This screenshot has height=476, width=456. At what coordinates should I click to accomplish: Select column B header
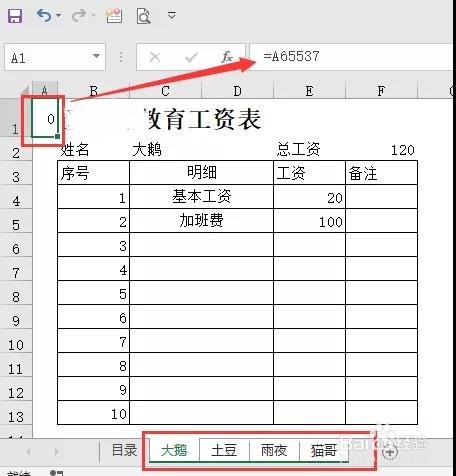[x=94, y=90]
